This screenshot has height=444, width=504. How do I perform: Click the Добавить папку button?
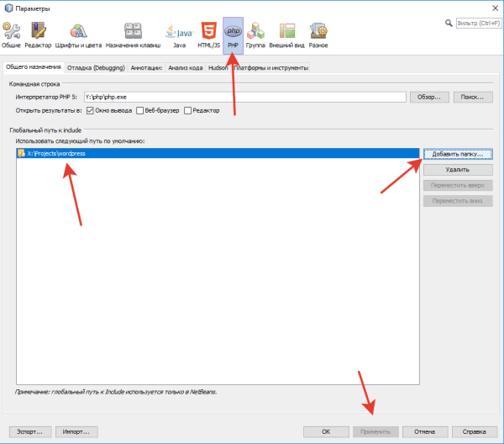point(457,155)
